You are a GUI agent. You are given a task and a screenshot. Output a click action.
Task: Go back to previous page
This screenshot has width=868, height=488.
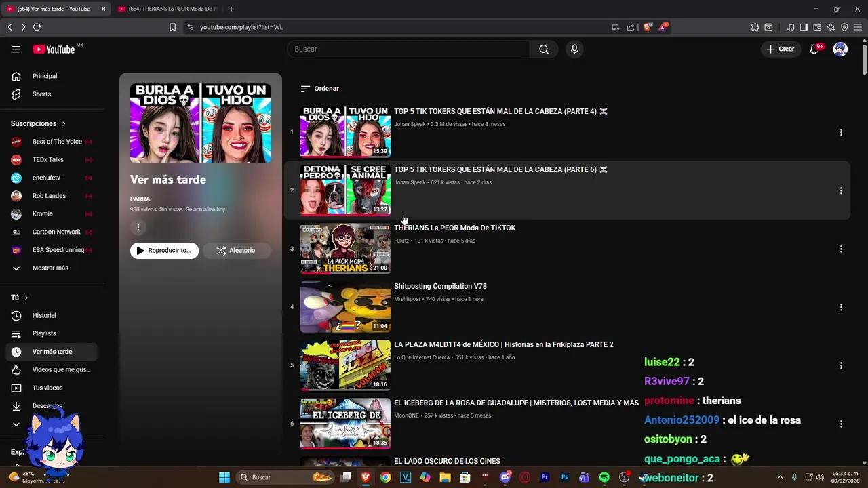click(x=9, y=27)
